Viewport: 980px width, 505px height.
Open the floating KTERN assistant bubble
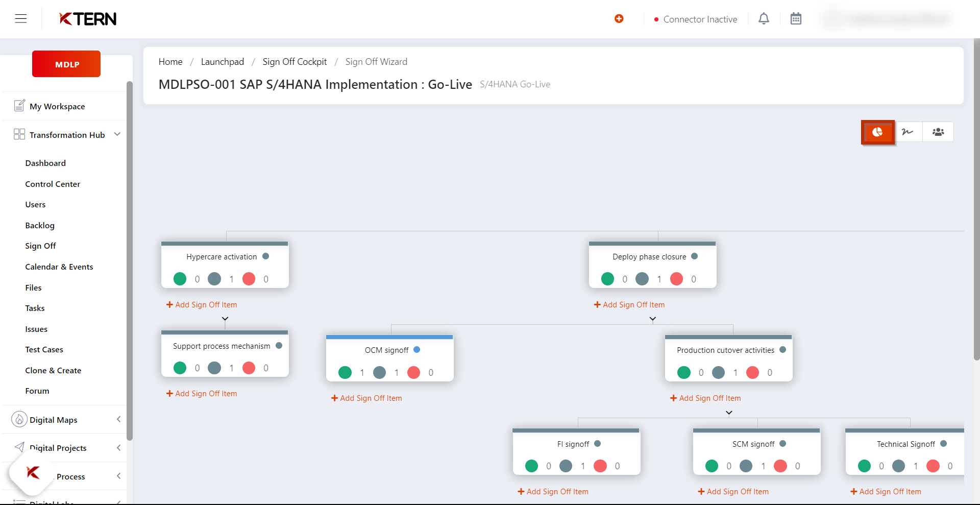coord(33,473)
